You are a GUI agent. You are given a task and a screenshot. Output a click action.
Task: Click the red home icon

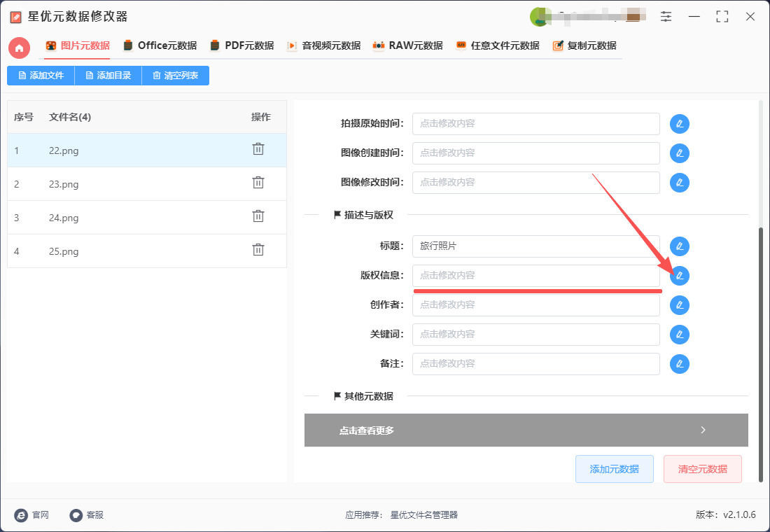pos(19,48)
